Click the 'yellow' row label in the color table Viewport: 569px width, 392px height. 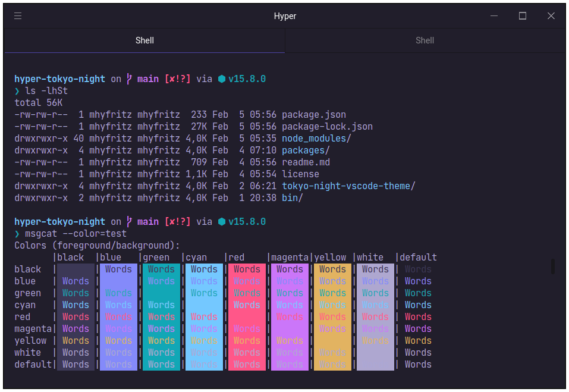[30, 341]
